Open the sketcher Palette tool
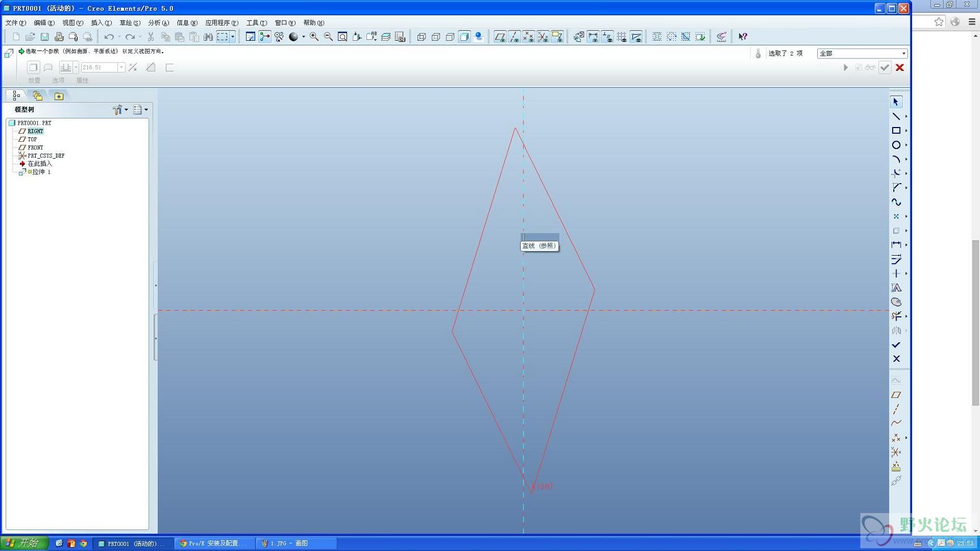980x551 pixels. [896, 302]
